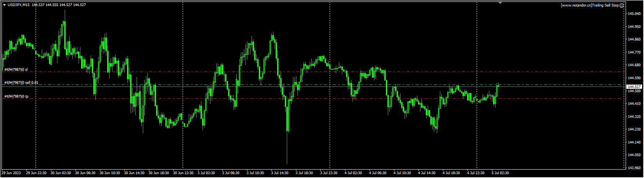644x178 pixels.
Task: Click the 145.040 price scale label
Action: (634, 14)
